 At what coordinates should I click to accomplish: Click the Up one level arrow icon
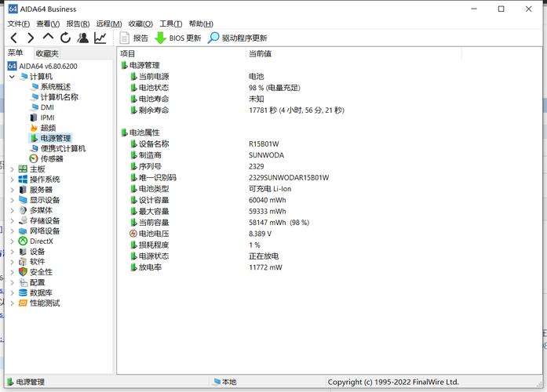(48, 38)
